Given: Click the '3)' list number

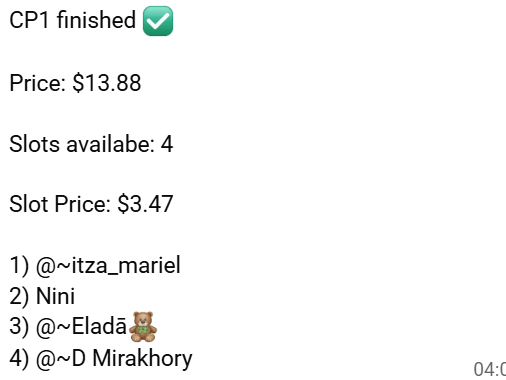Looking at the screenshot, I should [x=19, y=326].
